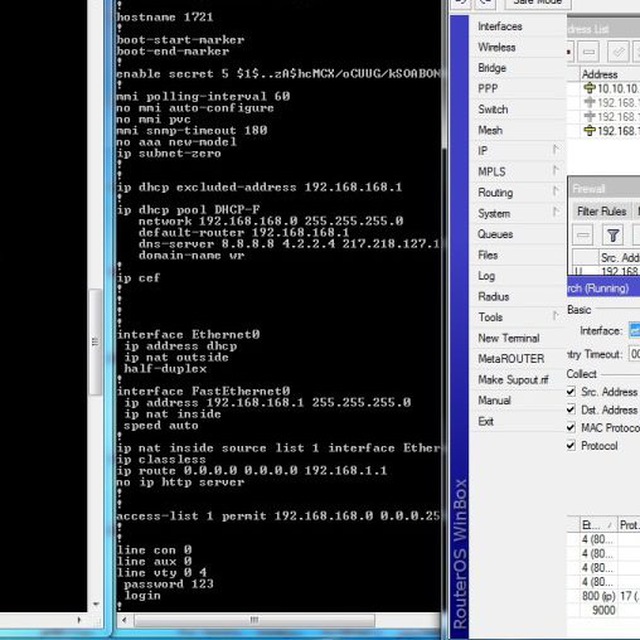Click the 'password 123' line in terminal
The width and height of the screenshot is (640, 640).
pos(169,584)
